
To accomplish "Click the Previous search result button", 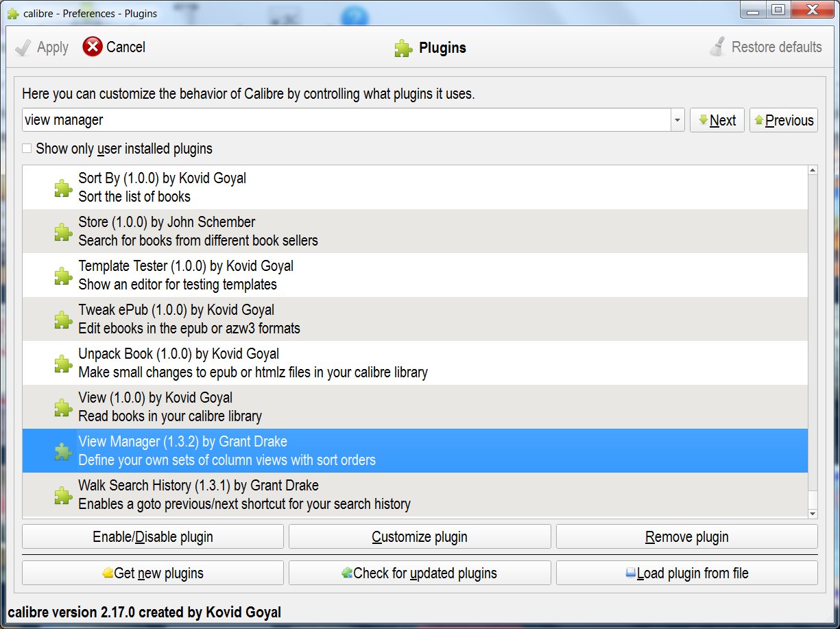I will [x=784, y=121].
